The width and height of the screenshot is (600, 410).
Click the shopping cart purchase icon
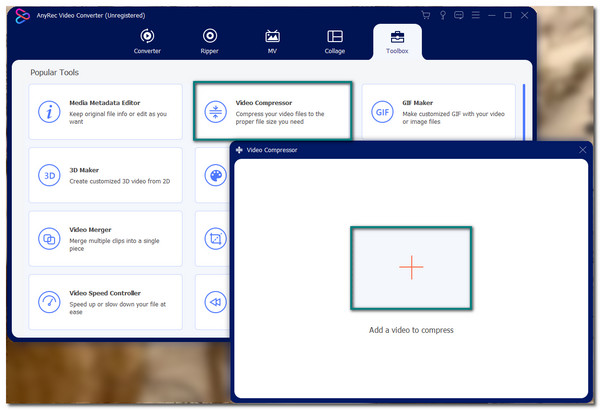[426, 15]
